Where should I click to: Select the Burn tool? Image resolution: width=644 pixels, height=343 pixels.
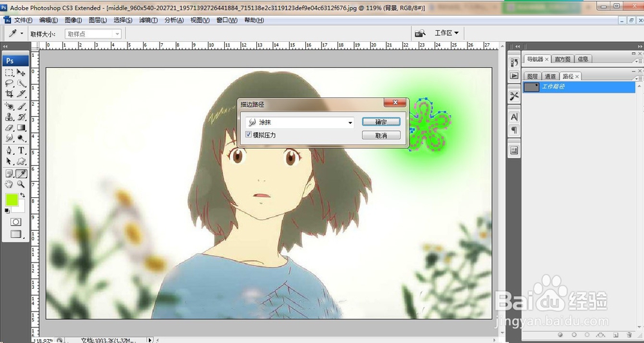(21, 139)
